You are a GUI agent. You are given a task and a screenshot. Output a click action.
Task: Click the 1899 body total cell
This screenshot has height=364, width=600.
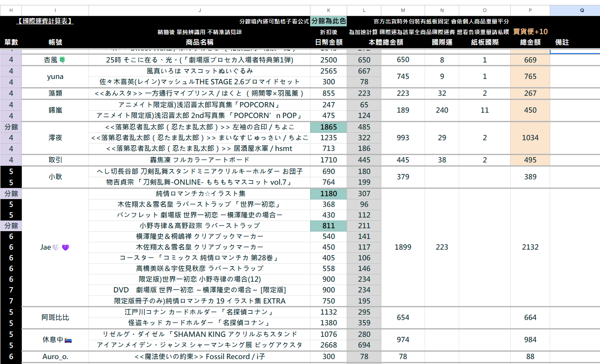click(403, 247)
